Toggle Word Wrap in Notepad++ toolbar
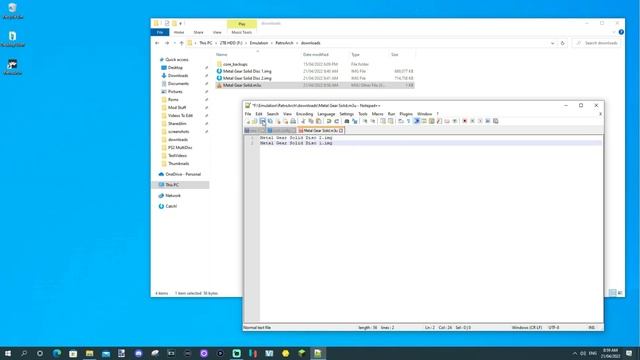The height and width of the screenshot is (360, 640). [401, 121]
